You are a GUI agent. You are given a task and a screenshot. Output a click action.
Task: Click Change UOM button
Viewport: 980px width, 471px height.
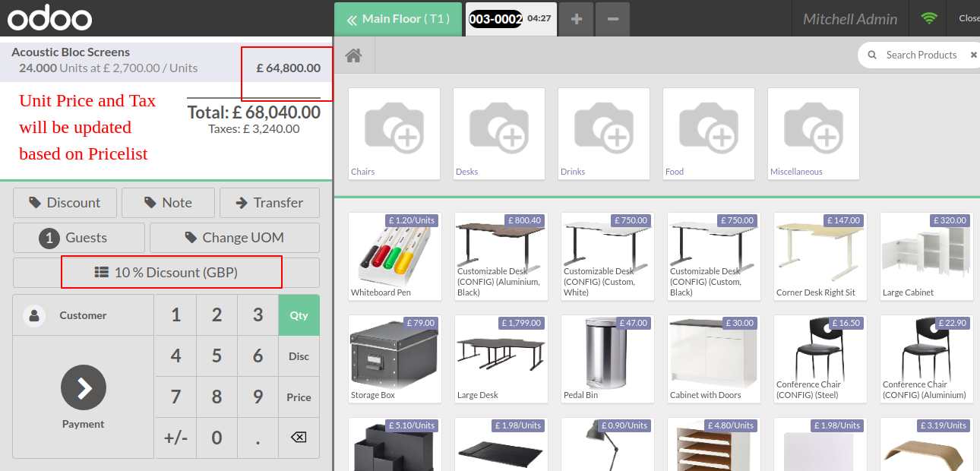point(235,238)
